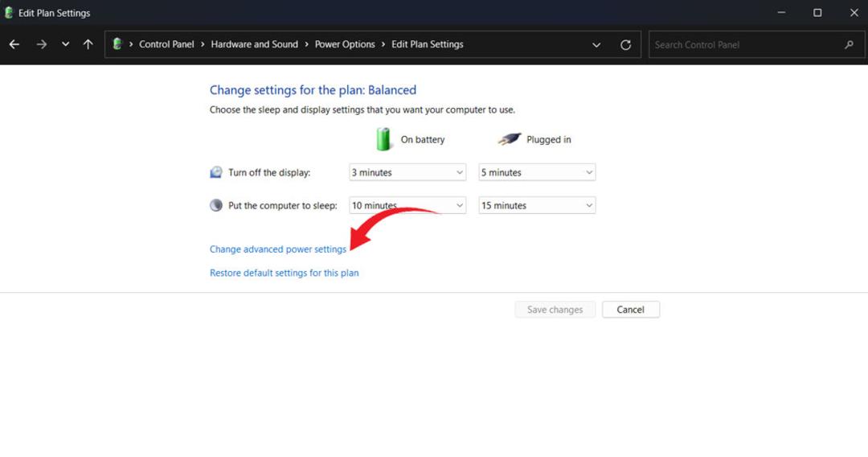Open sleep Plugged in 15 minutes dropdown
Viewport: 868px width, 457px height.
click(537, 205)
